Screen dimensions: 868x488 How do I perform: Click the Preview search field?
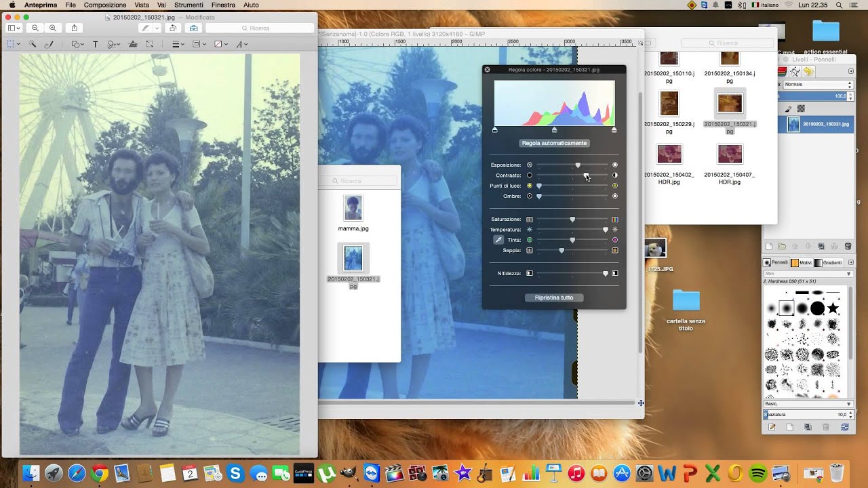[x=260, y=28]
